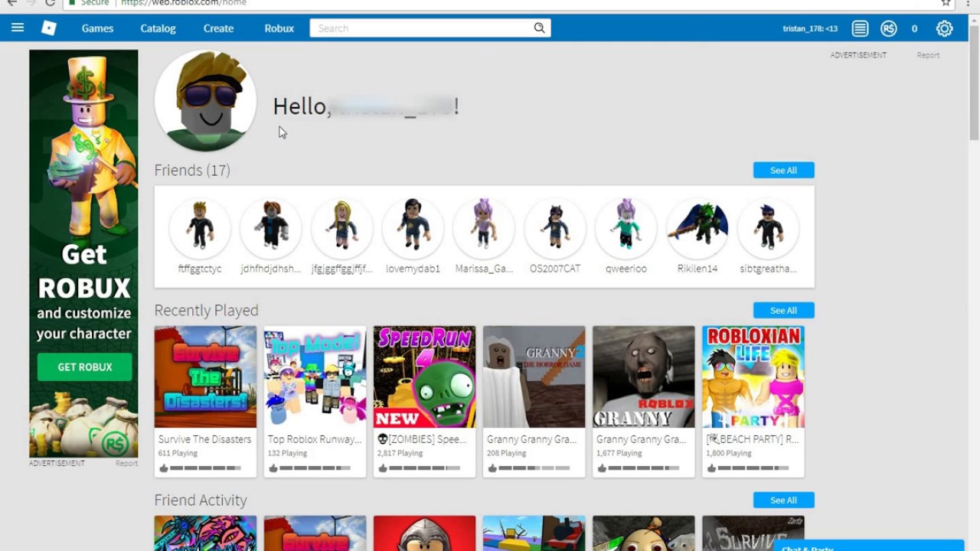Click See All for Friends
980x551 pixels.
pos(783,170)
